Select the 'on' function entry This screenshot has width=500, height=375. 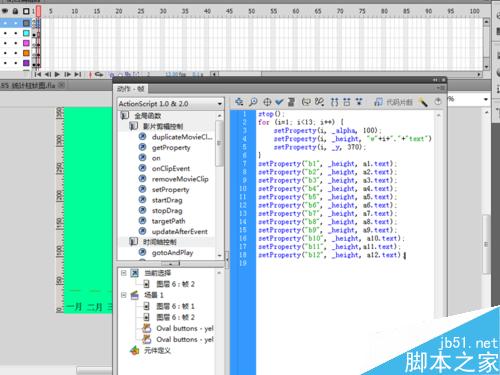click(x=156, y=158)
